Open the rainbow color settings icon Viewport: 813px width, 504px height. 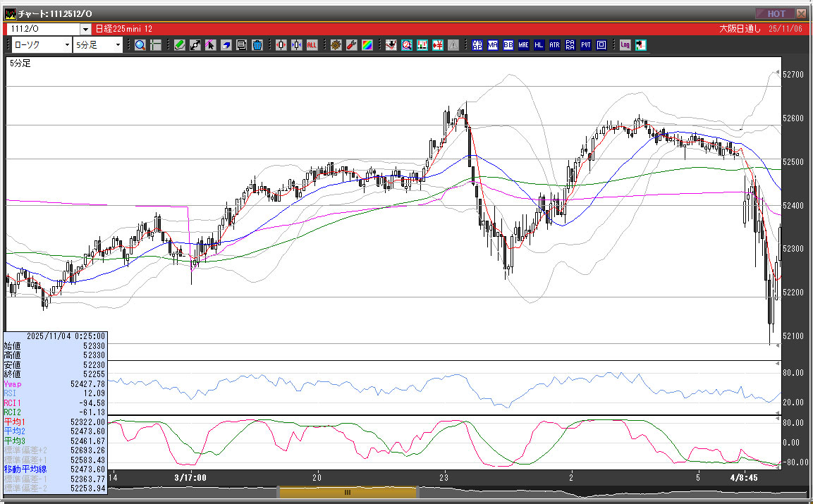tap(367, 45)
